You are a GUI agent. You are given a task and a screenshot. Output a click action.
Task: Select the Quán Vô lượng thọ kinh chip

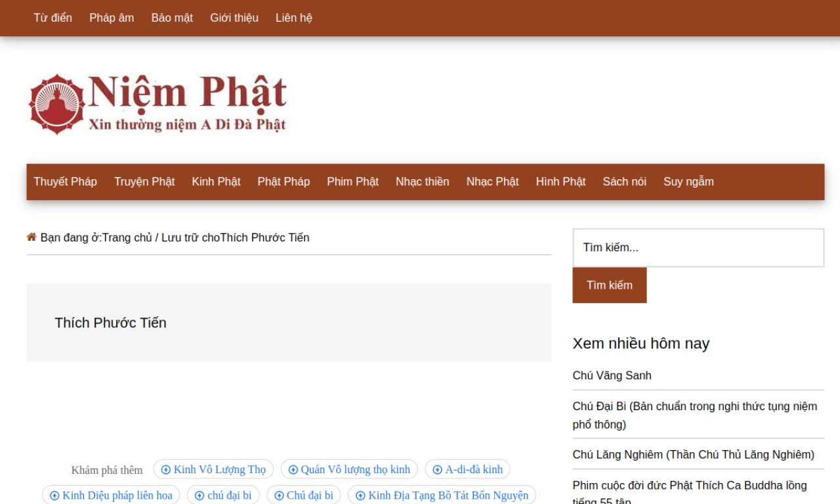pyautogui.click(x=349, y=469)
